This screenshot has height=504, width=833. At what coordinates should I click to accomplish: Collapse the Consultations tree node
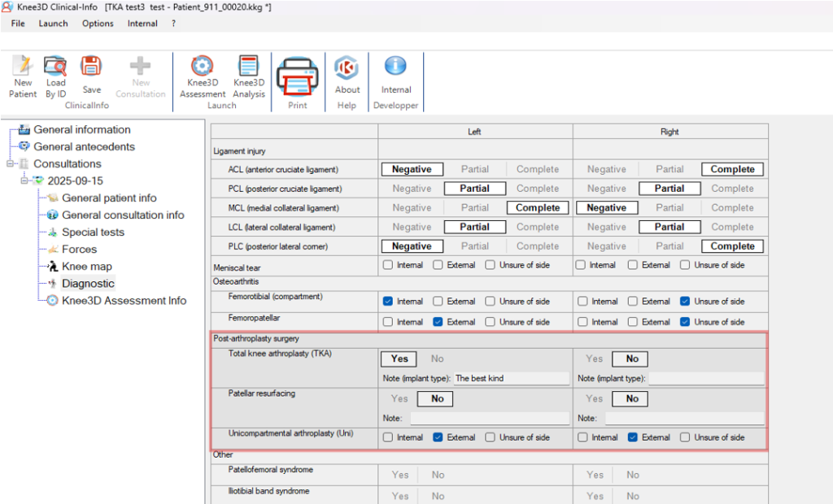point(11,164)
